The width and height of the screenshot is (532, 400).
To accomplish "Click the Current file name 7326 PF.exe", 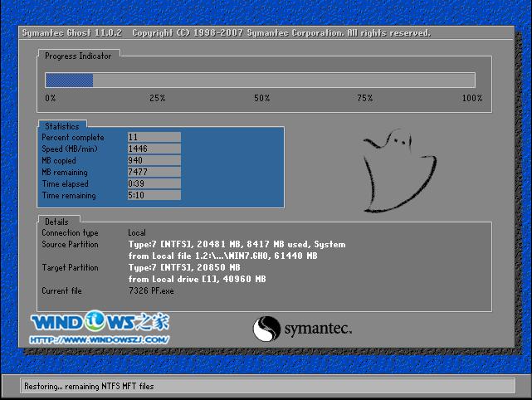I will coord(152,291).
